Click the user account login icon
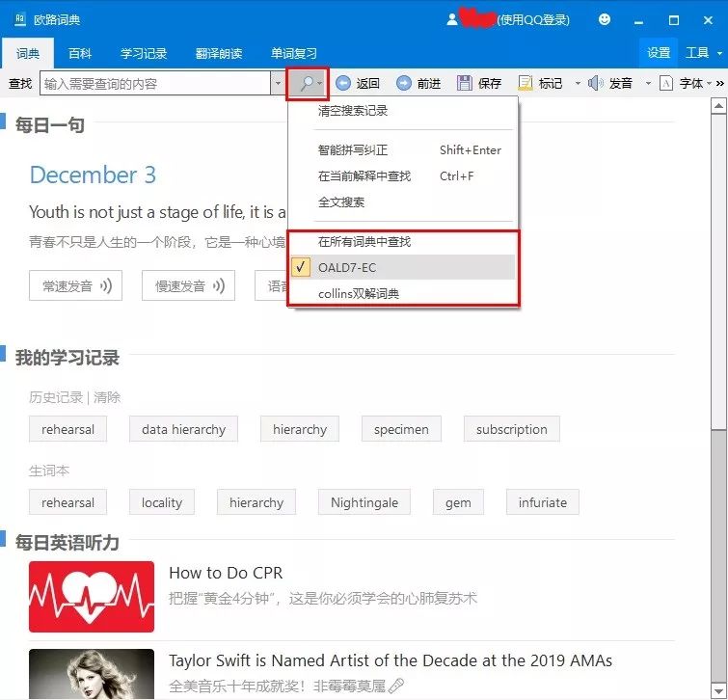Screen dimensions: 728x700 pyautogui.click(x=452, y=19)
